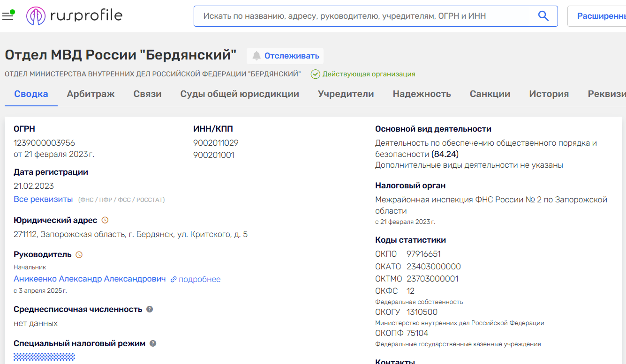This screenshot has width=626, height=364.
Task: Click help icon beside Специальный налоговый режим
Action: pos(153,343)
